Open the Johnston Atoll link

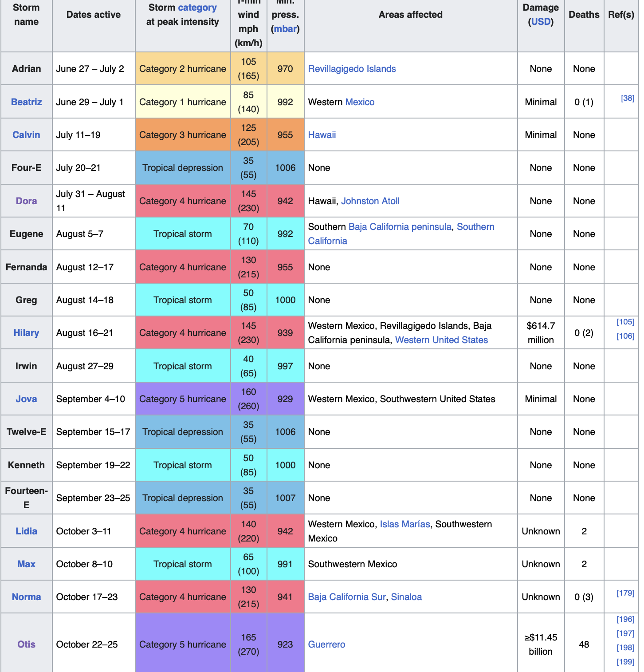coord(370,201)
